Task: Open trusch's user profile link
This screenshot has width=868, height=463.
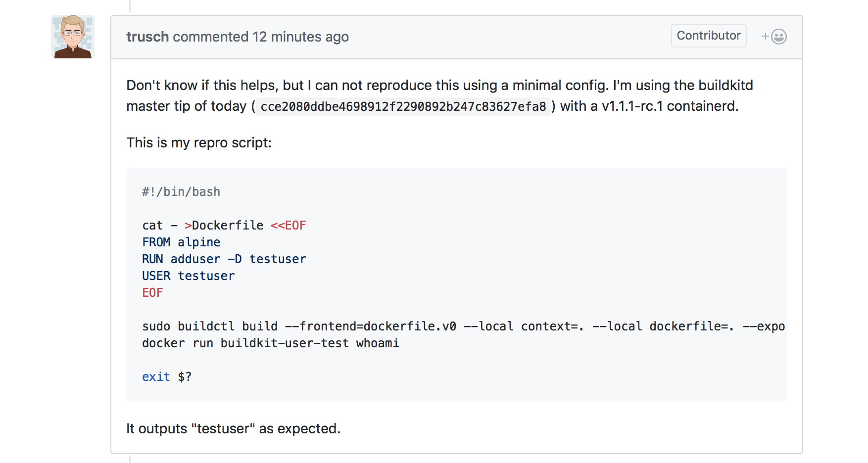Action: (147, 37)
